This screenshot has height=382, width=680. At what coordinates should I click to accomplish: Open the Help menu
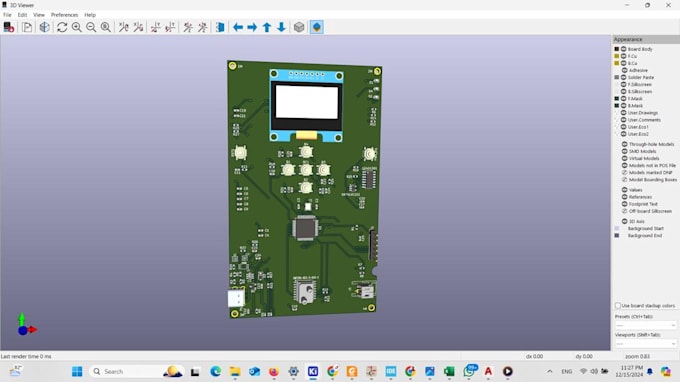coord(90,15)
